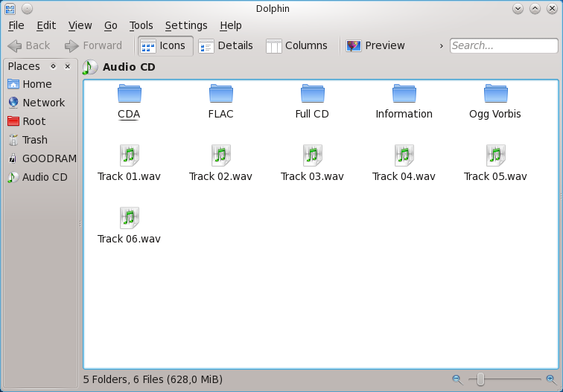Click the Audio CD icon in the location bar

coord(90,67)
